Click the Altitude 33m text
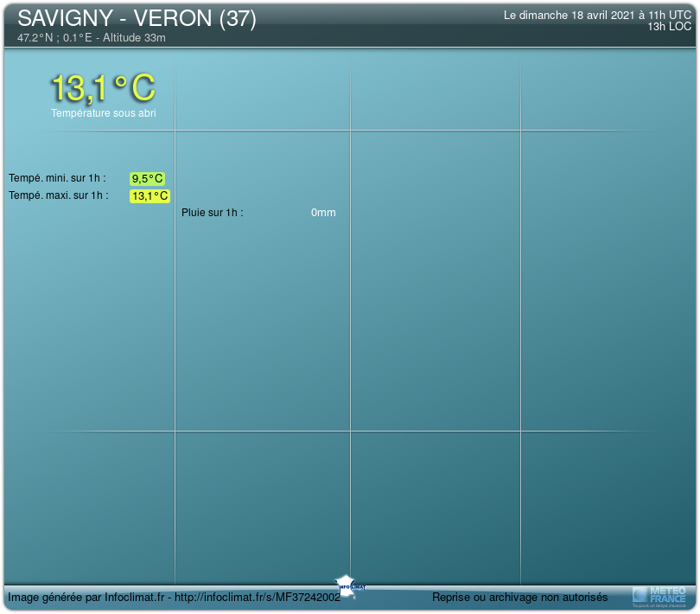Image resolution: width=700 pixels, height=614 pixels. pos(134,38)
